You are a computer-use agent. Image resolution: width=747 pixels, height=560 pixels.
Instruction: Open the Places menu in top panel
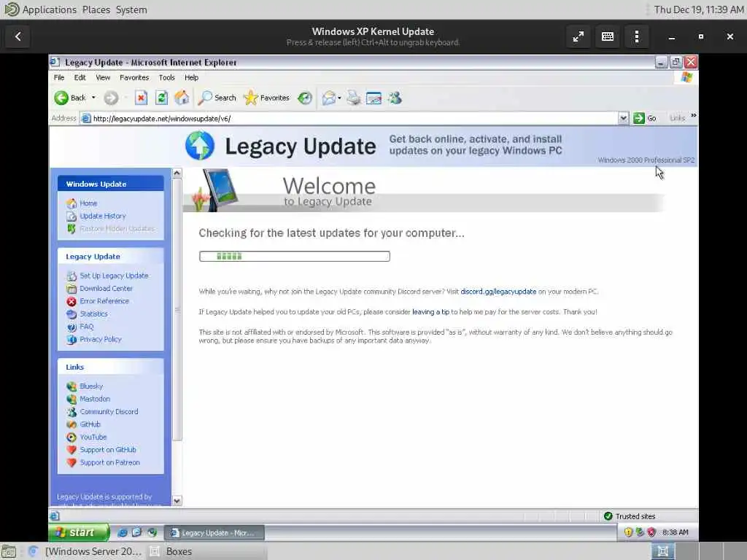click(x=96, y=9)
